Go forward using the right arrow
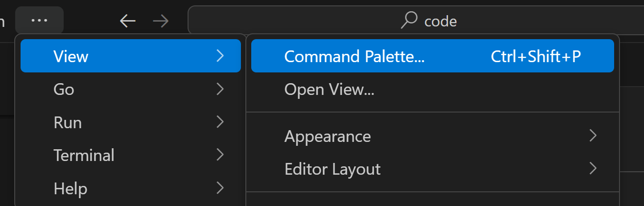644x206 pixels. [160, 21]
